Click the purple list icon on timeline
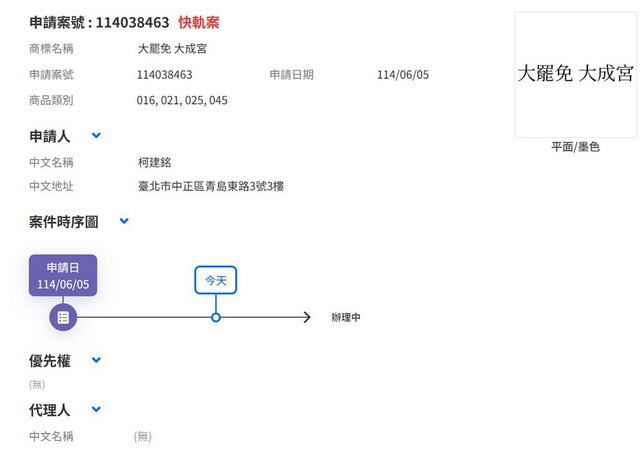 point(63,318)
